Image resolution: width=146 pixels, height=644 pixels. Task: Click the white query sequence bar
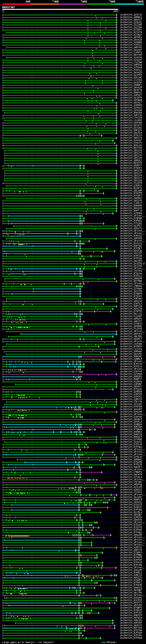[x=60, y=10]
